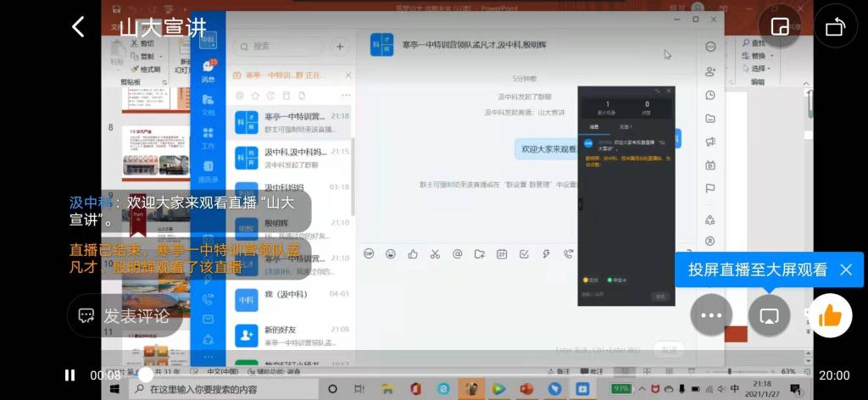Click the calendar 27 schedule icon in chat toolbar
The height and width of the screenshot is (400, 868).
[x=502, y=254]
